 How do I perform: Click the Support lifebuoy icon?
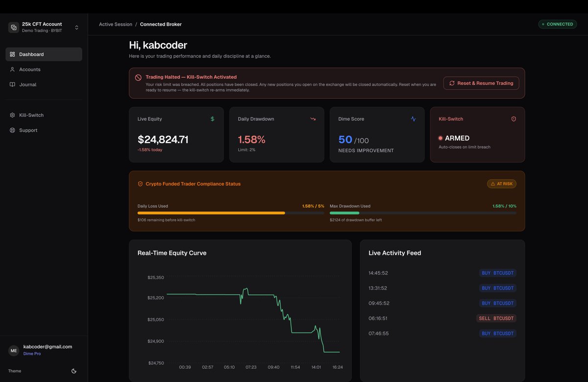click(x=12, y=130)
